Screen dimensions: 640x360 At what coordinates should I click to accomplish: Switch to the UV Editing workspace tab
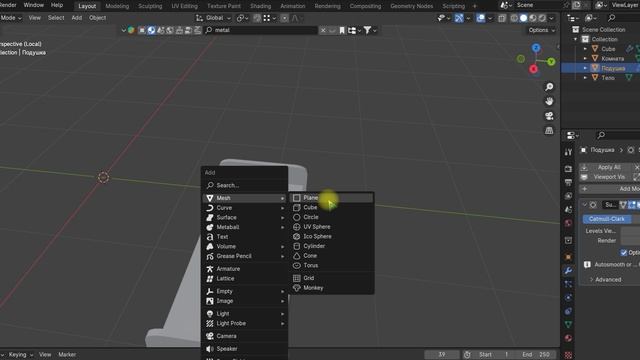(x=184, y=6)
